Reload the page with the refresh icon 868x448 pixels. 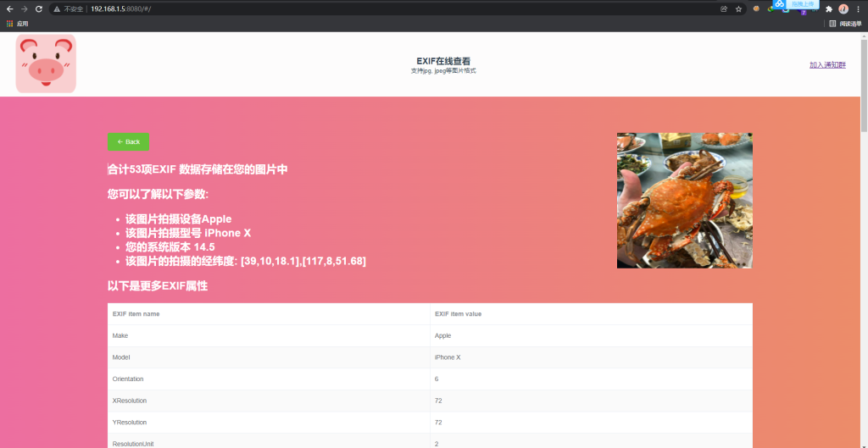[x=39, y=8]
